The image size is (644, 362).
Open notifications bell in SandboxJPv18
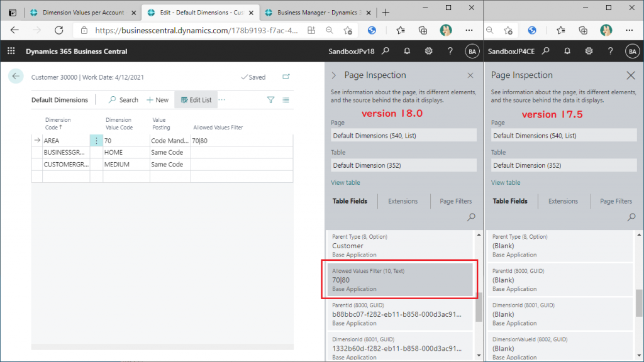coord(407,52)
